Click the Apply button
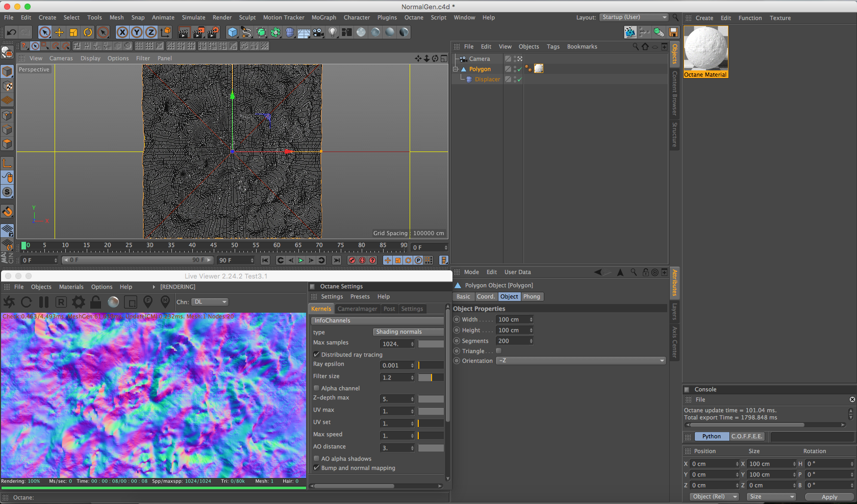The height and width of the screenshot is (504, 857). click(x=829, y=497)
